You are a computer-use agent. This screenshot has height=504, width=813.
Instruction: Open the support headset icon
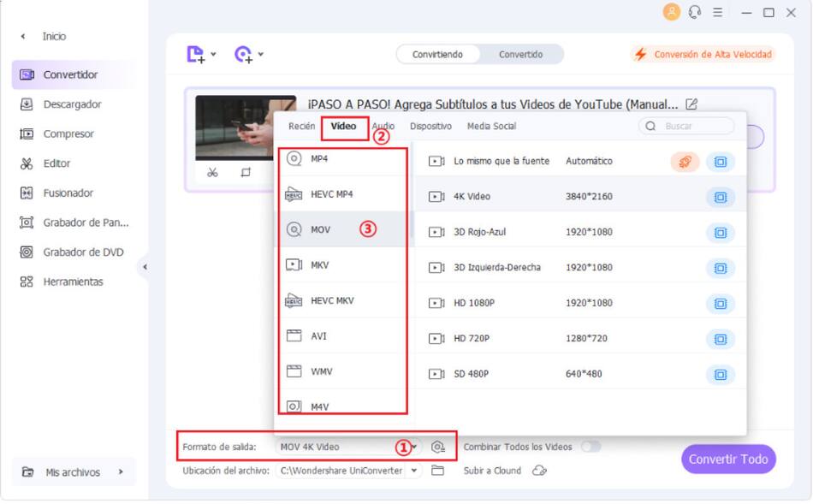click(x=695, y=12)
